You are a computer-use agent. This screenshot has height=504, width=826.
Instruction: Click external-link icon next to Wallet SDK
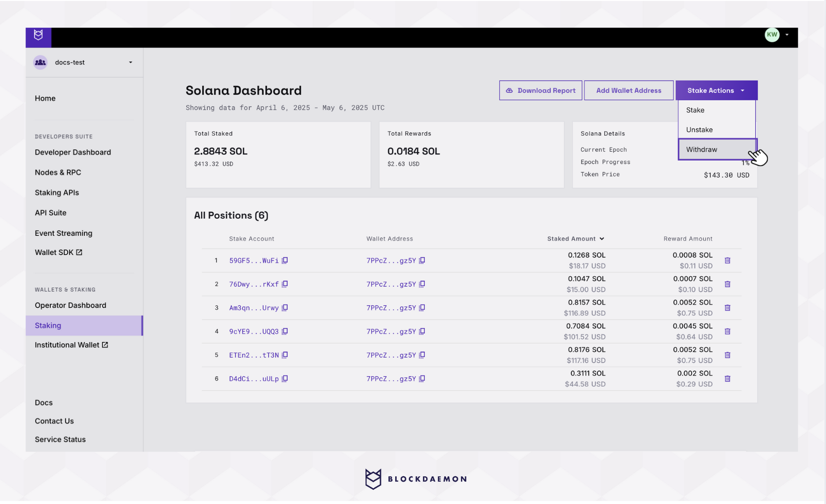[79, 252]
